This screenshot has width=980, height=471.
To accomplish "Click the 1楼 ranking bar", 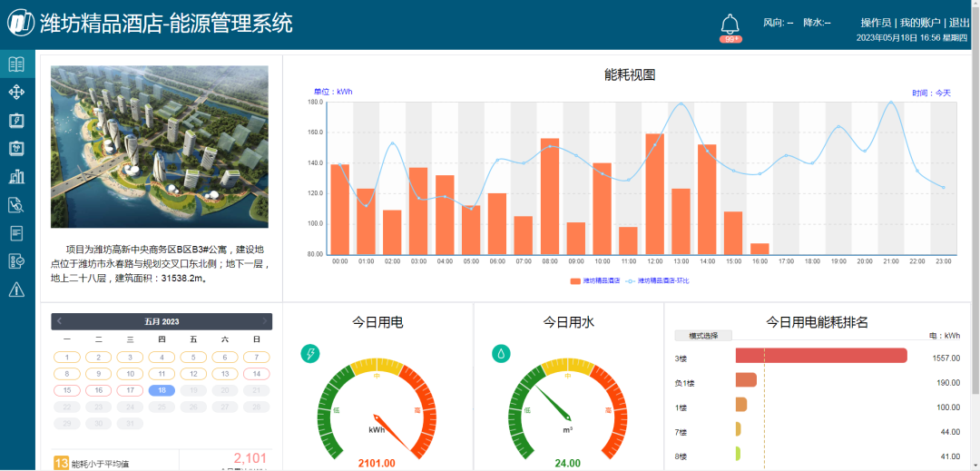I will [x=741, y=404].
